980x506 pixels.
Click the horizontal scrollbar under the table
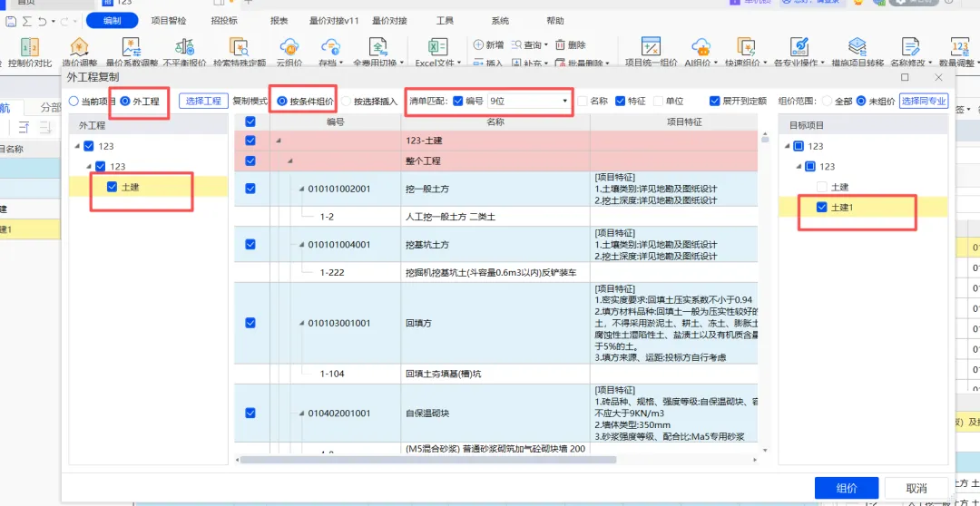pyautogui.click(x=428, y=460)
